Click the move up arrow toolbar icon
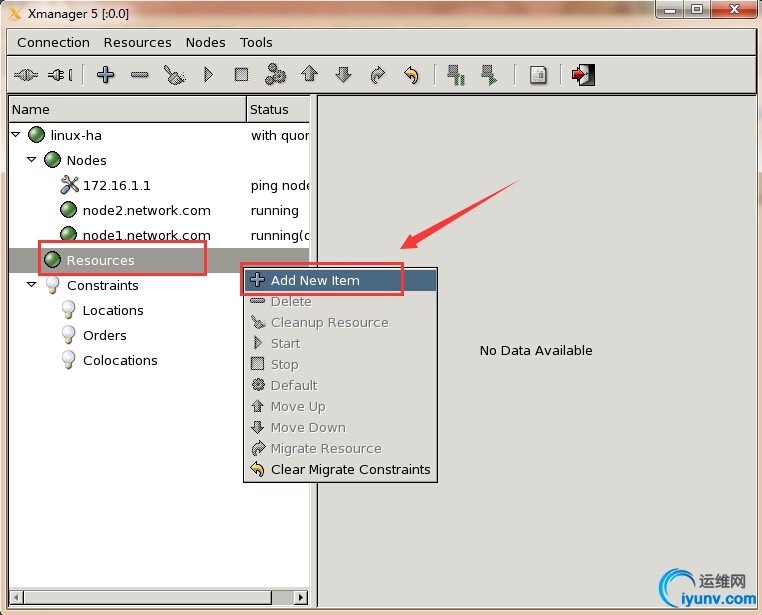 pos(310,74)
